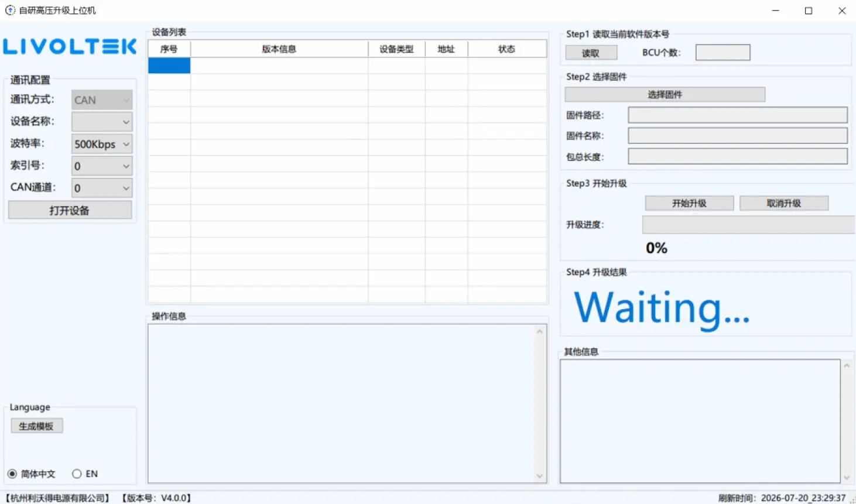Switch language to EN radio button
The width and height of the screenshot is (856, 504).
point(77,474)
